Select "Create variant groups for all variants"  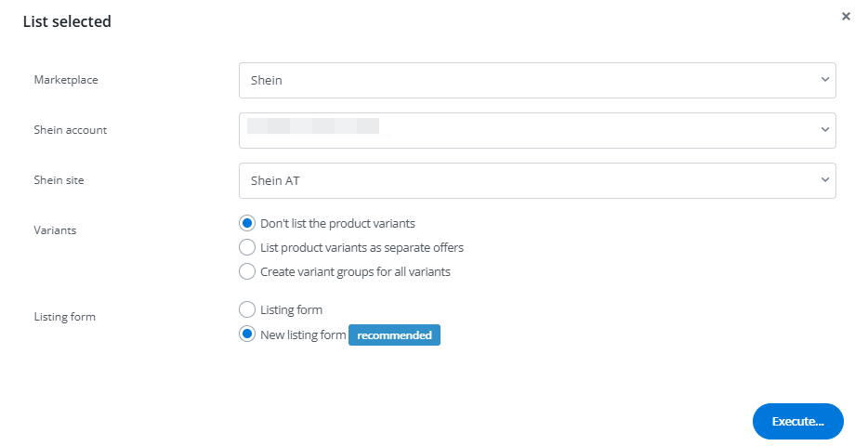(247, 271)
